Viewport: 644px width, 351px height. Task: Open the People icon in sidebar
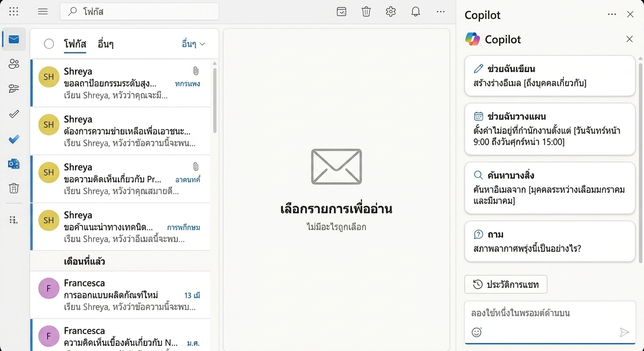coord(14,64)
